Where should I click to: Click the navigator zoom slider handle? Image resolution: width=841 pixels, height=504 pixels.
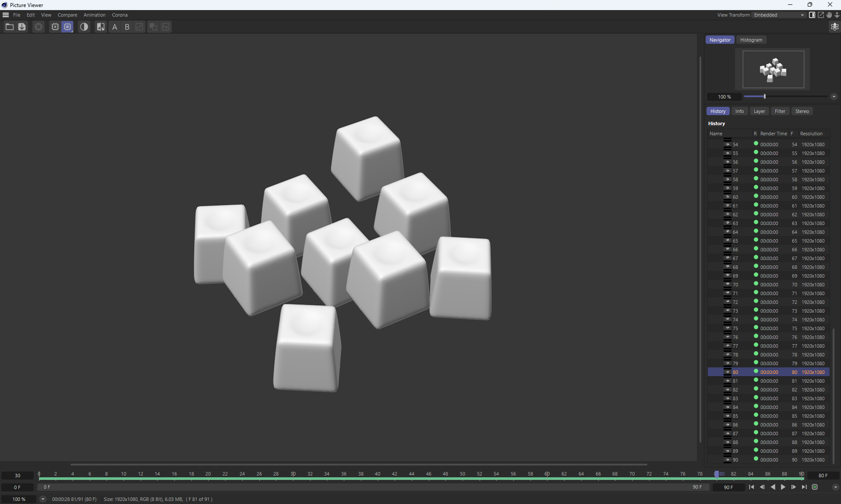764,97
